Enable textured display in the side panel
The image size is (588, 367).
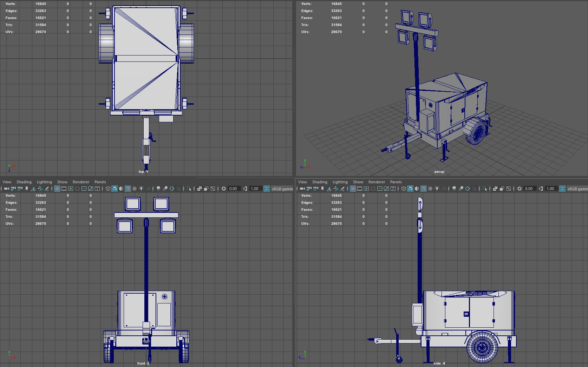430,189
